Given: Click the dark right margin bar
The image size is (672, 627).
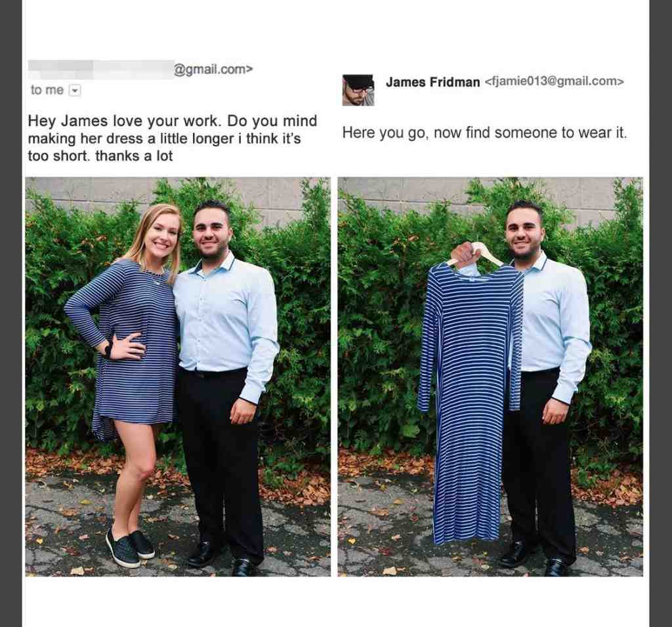Looking at the screenshot, I should [x=661, y=313].
